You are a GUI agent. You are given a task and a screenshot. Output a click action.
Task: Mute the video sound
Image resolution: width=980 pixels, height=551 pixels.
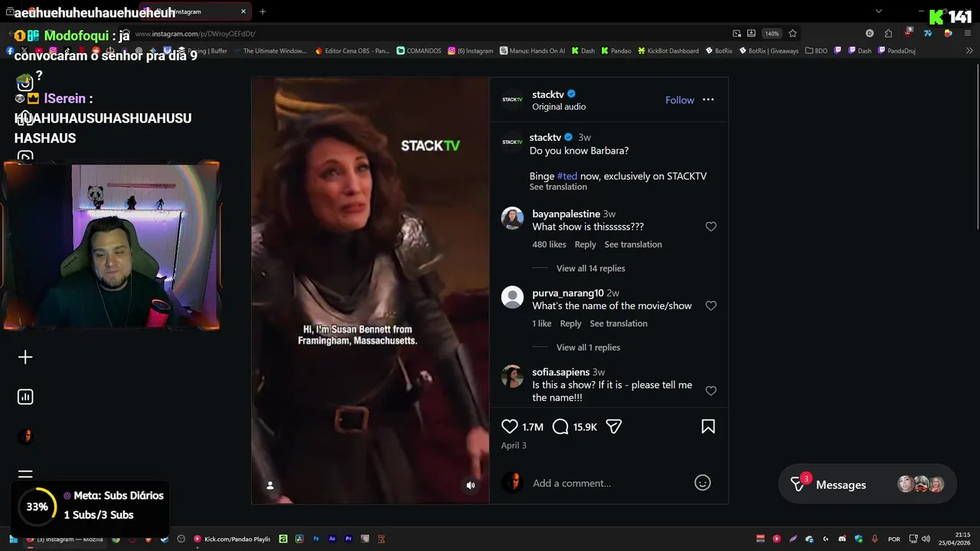coord(471,485)
